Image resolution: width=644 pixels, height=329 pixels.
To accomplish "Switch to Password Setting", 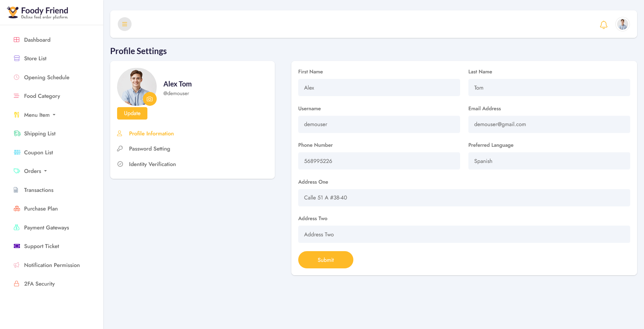I will tap(149, 148).
